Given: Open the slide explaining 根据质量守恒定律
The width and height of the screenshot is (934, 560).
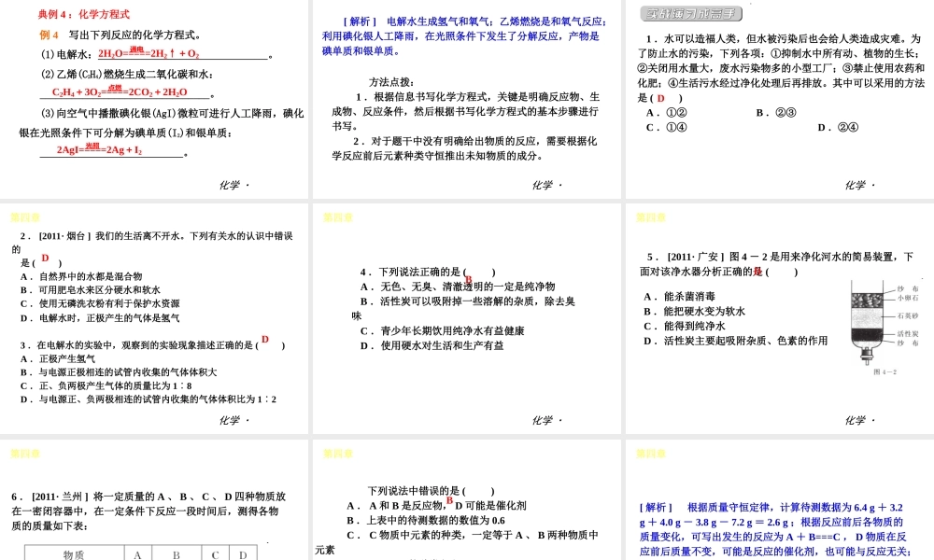Looking at the screenshot, I should [x=780, y=500].
